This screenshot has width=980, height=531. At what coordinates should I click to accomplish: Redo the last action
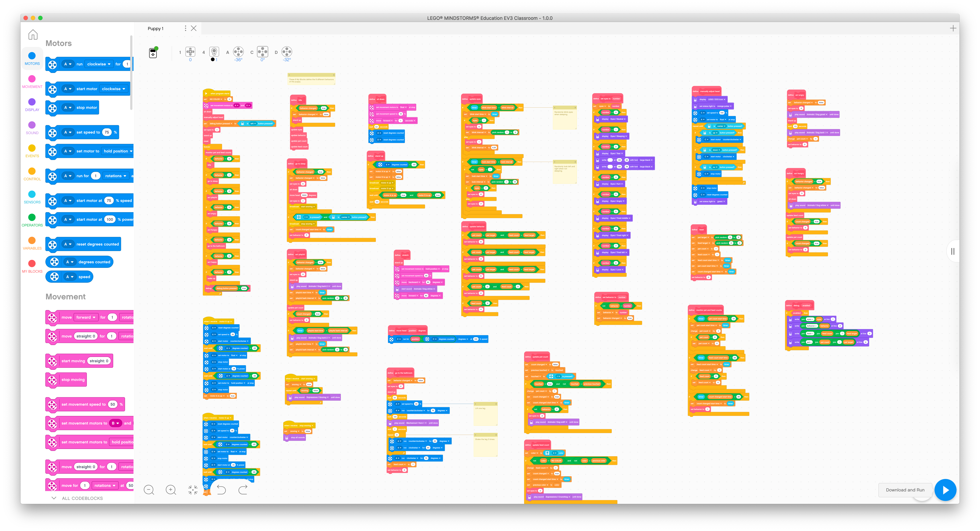[x=243, y=490]
